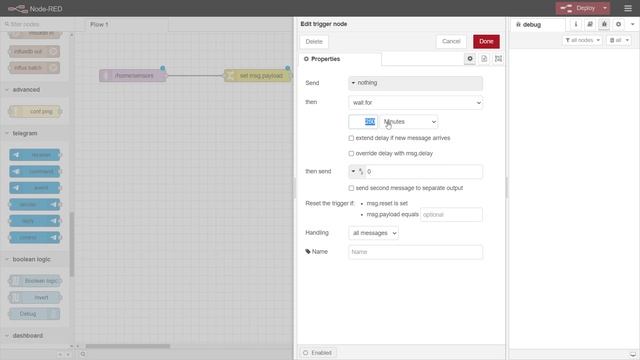640x360 pixels.
Task: Open the 'wait for' action dropdown
Action: click(416, 102)
